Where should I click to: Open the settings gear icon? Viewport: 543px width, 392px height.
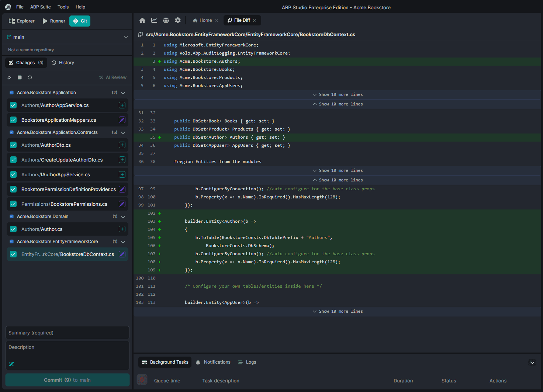178,20
